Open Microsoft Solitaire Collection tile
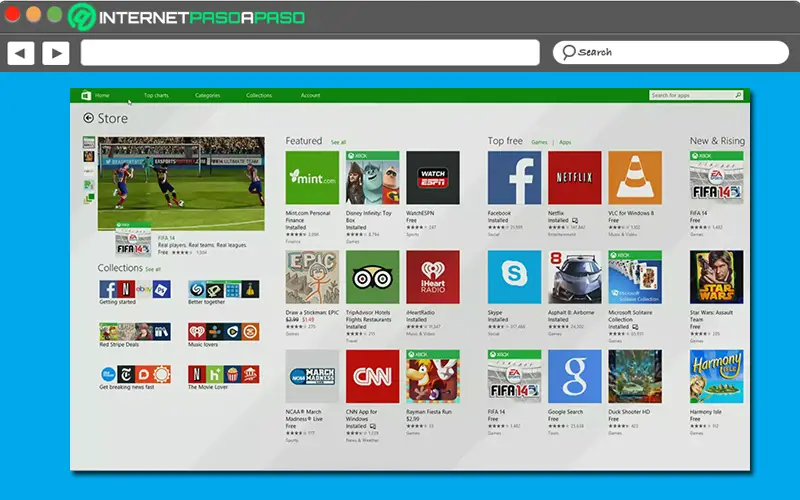The height and width of the screenshot is (500, 800). click(635, 277)
